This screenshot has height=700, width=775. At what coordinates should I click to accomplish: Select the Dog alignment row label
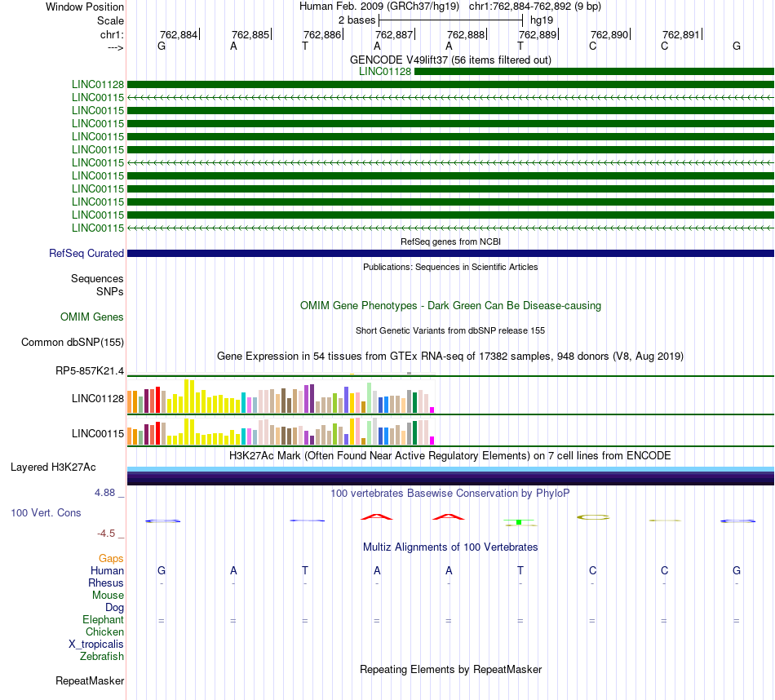114,608
